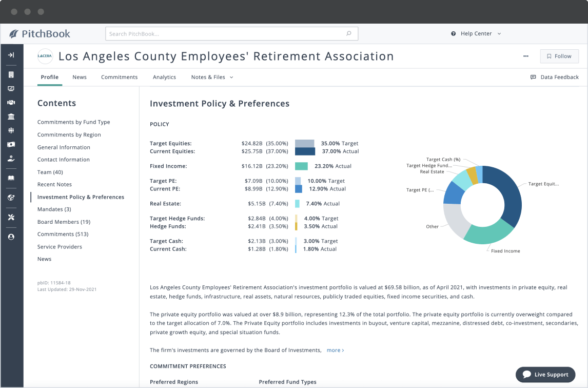588x388 pixels.
Task: Jump to Board Members (19) section
Action: tap(64, 222)
